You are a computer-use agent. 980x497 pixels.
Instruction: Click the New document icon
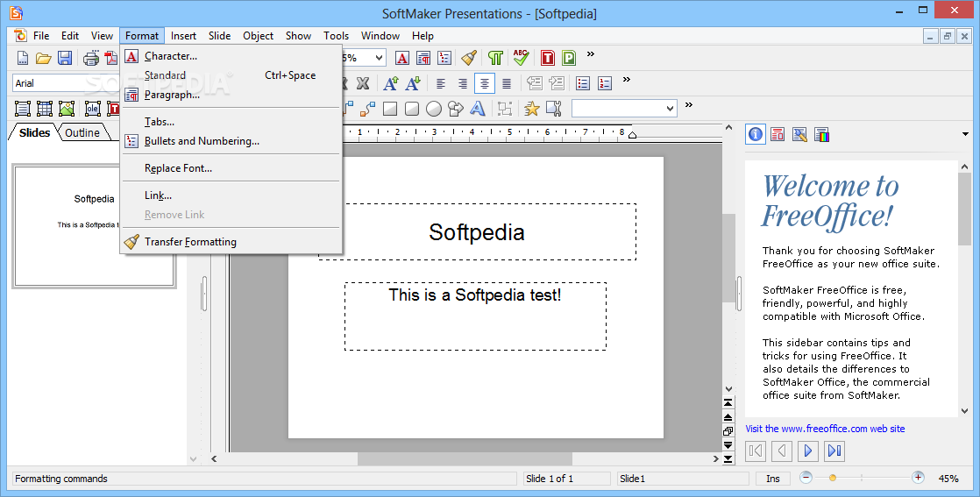23,58
